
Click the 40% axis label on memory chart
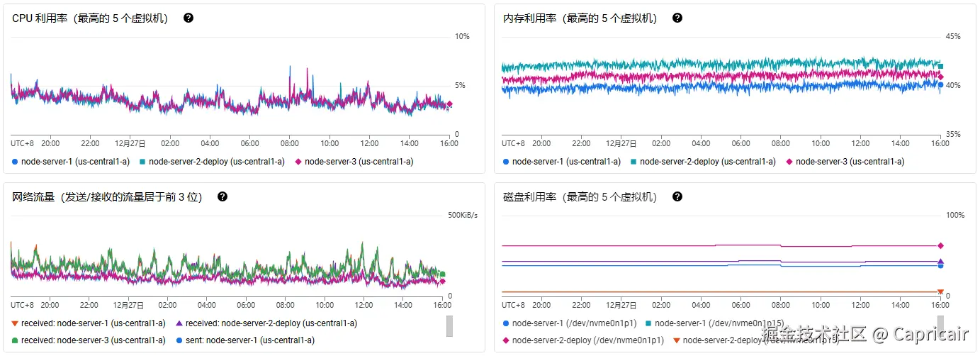click(953, 86)
